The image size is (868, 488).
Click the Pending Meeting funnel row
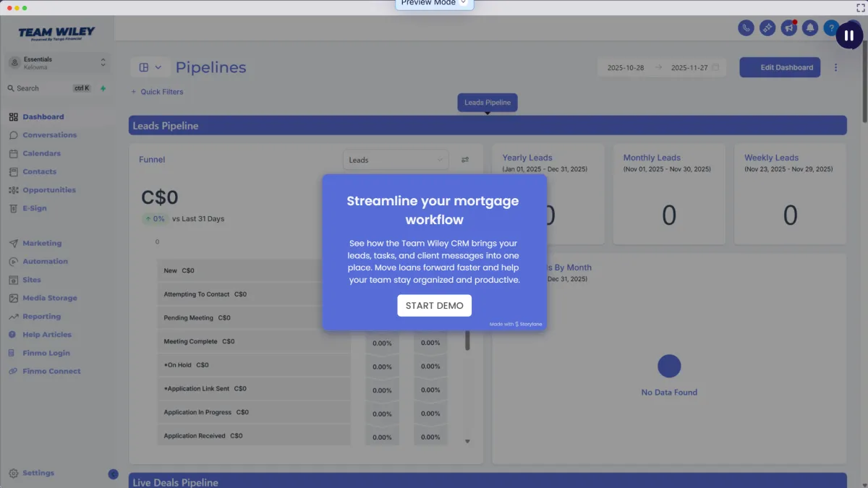pos(254,317)
